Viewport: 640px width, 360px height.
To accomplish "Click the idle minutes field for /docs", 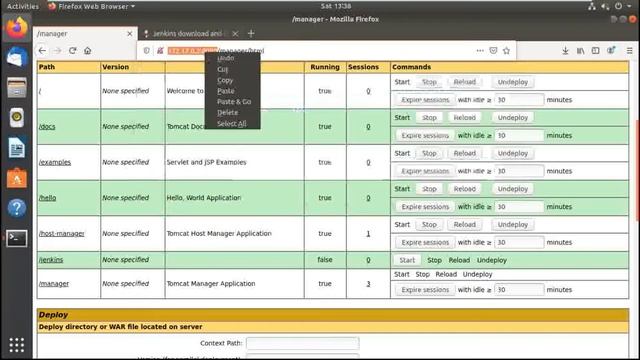I will click(x=519, y=135).
